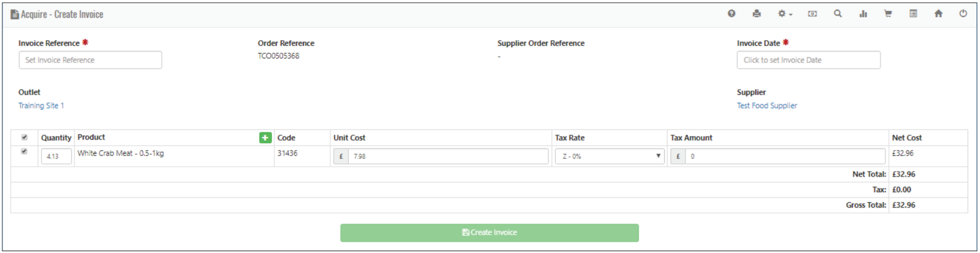Open the Invoice Date picker field
The height and width of the screenshot is (253, 980).
[808, 60]
